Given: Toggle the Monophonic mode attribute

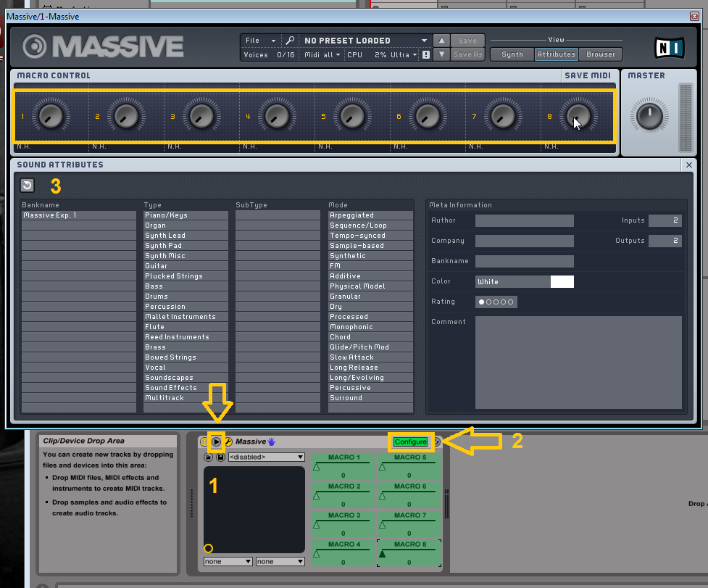Looking at the screenshot, I should (370, 327).
